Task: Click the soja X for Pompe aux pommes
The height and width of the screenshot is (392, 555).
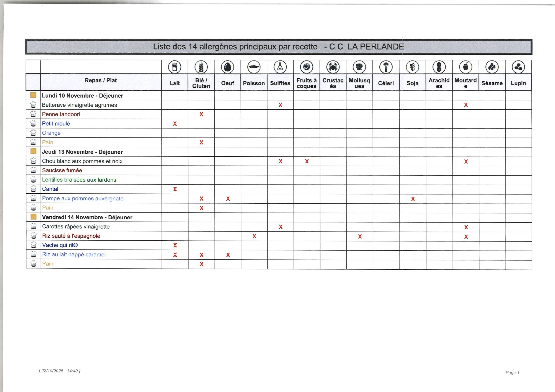Action: point(413,199)
